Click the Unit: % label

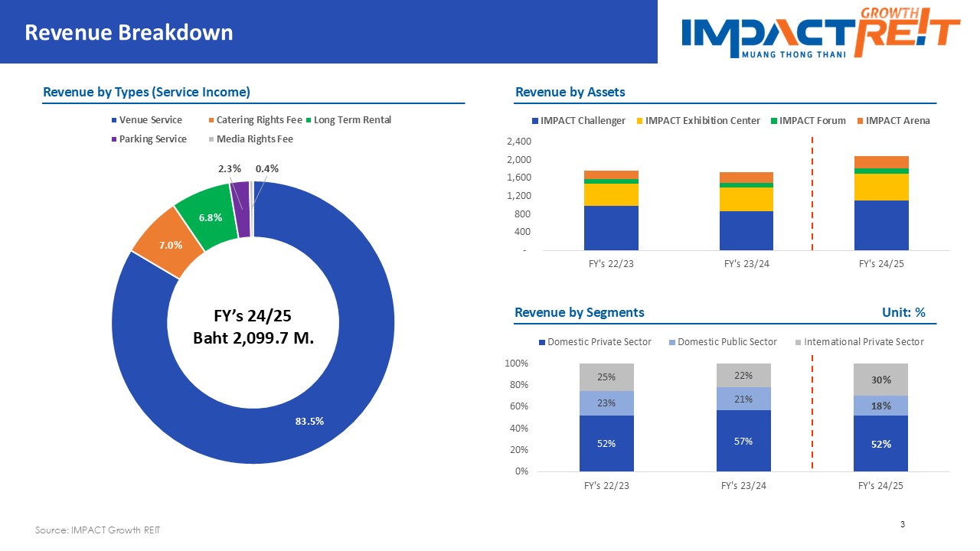(x=903, y=312)
